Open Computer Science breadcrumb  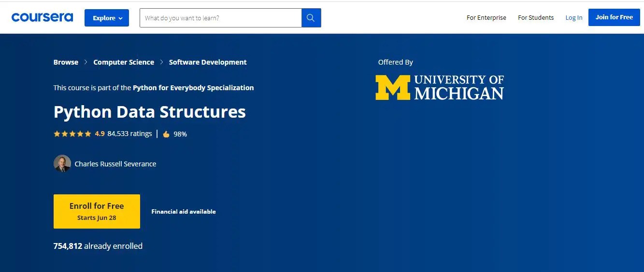pyautogui.click(x=124, y=62)
